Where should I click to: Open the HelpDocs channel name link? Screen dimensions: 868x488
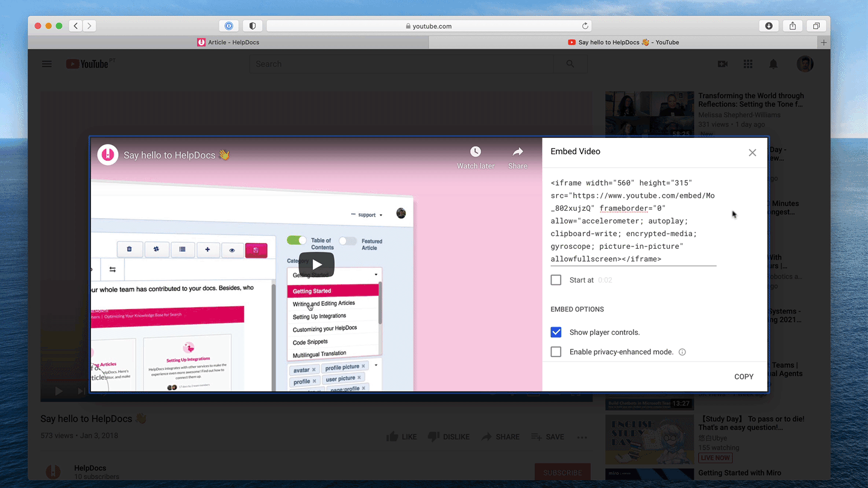coord(90,468)
